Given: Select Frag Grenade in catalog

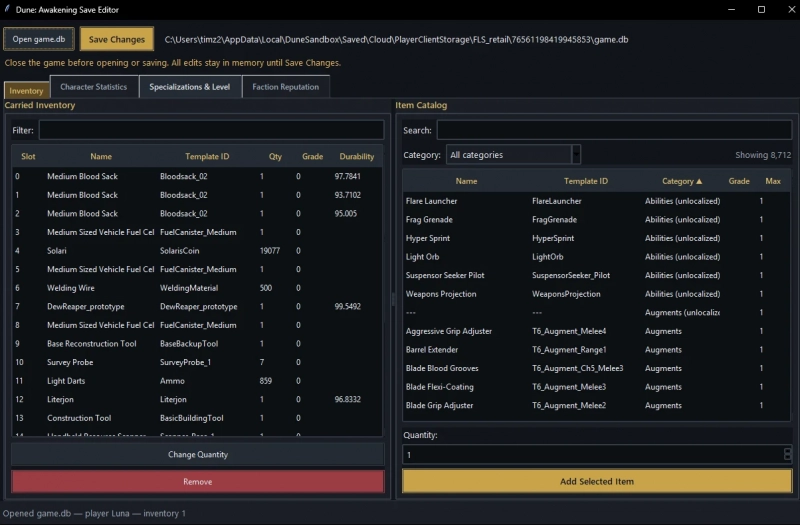Looking at the screenshot, I should coord(596,219).
